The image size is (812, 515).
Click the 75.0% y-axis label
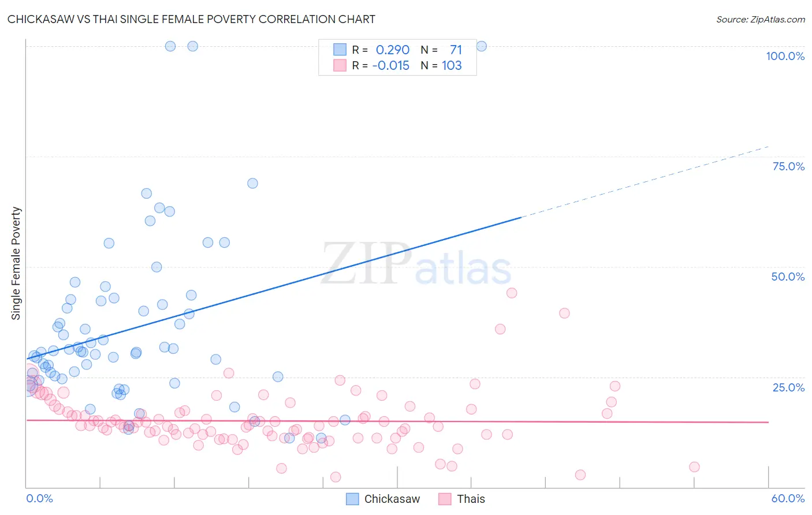(x=788, y=166)
